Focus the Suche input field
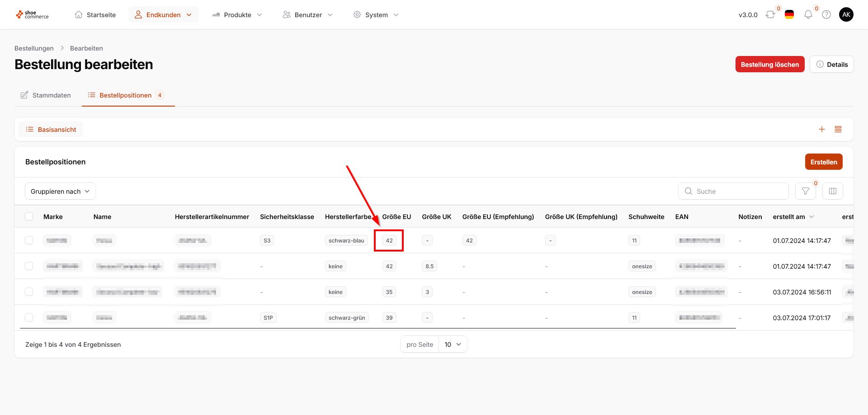 pyautogui.click(x=733, y=191)
